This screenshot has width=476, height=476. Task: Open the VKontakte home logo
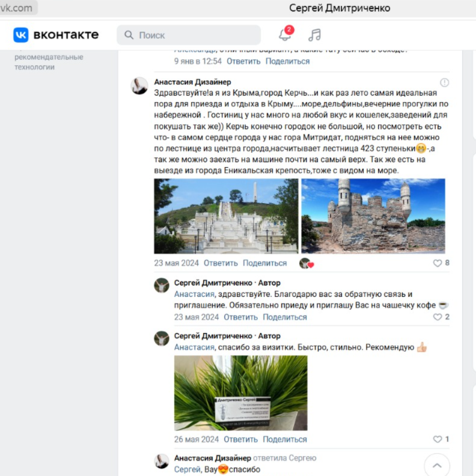point(56,35)
